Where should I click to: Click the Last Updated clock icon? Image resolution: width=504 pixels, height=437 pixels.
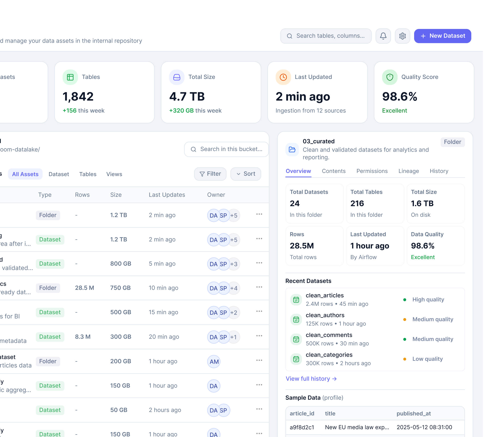coord(283,77)
